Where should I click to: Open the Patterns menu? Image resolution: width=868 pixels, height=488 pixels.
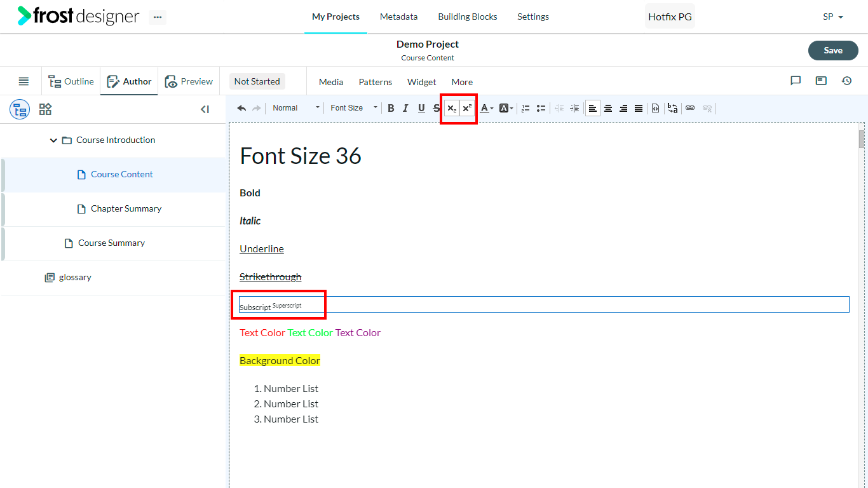pyautogui.click(x=376, y=82)
